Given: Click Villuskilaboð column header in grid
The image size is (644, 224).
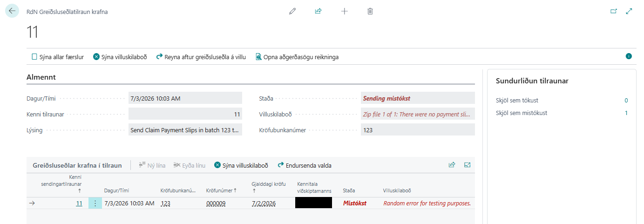Looking at the screenshot, I should 397,190.
